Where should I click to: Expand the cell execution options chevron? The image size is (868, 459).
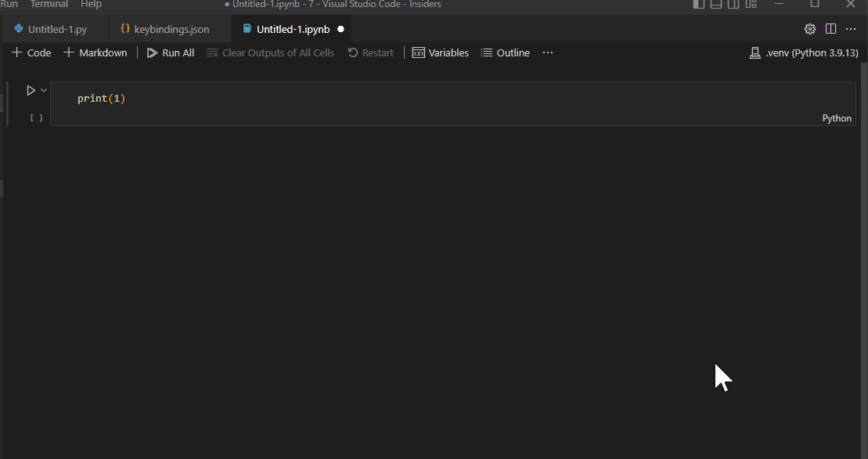[x=43, y=90]
